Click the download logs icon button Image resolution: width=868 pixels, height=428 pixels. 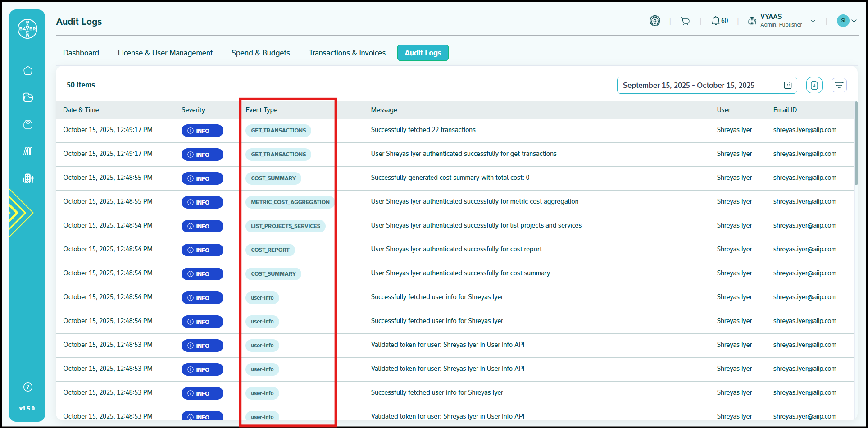tap(814, 85)
